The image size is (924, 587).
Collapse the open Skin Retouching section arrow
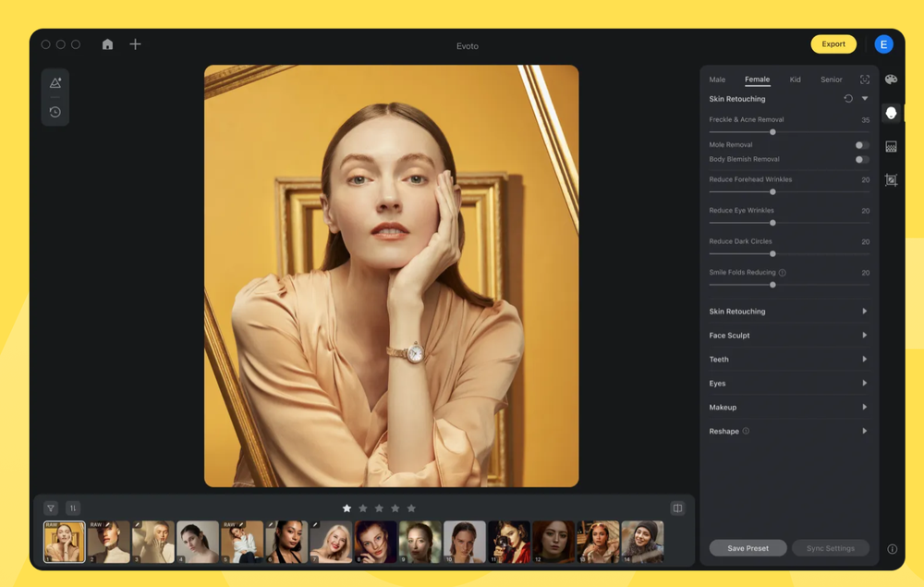tap(865, 98)
